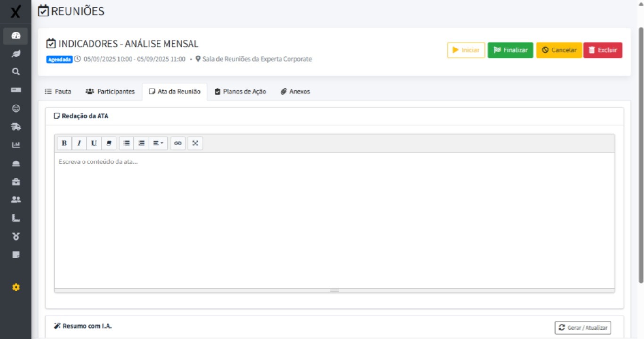Open the dashboard via the speedometer sidebar icon
This screenshot has height=339, width=644.
pos(16,36)
